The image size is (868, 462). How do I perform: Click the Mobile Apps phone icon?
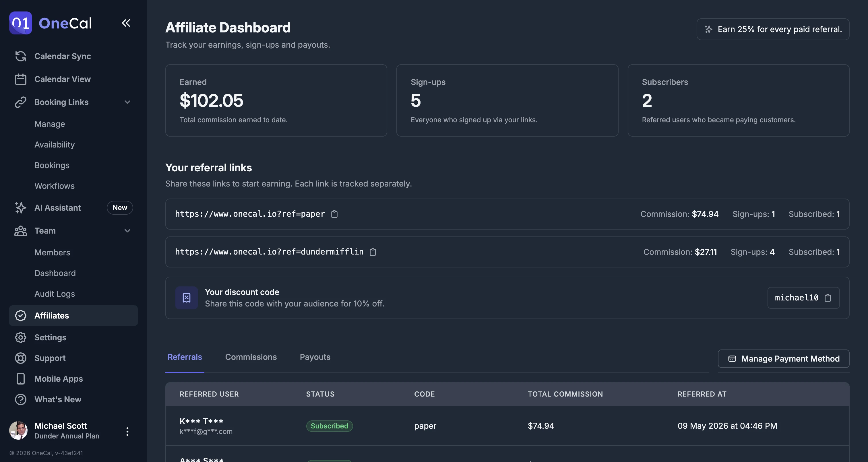(x=21, y=379)
